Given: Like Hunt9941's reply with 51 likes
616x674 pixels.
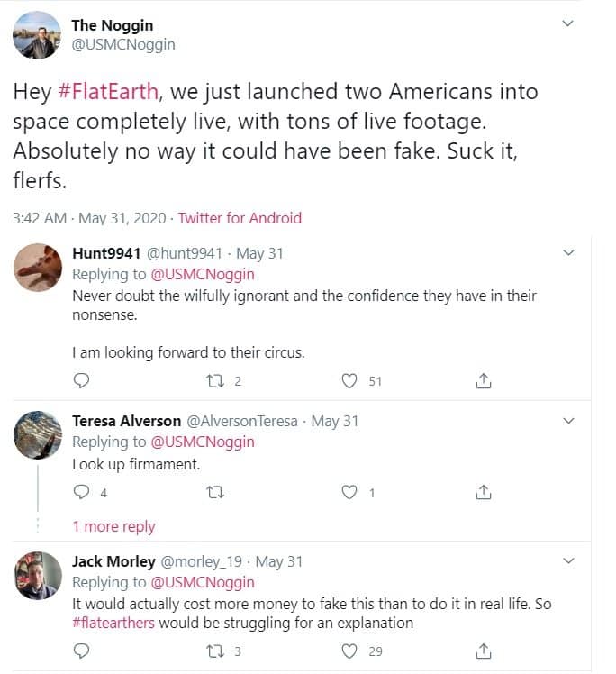Looking at the screenshot, I should [x=350, y=381].
